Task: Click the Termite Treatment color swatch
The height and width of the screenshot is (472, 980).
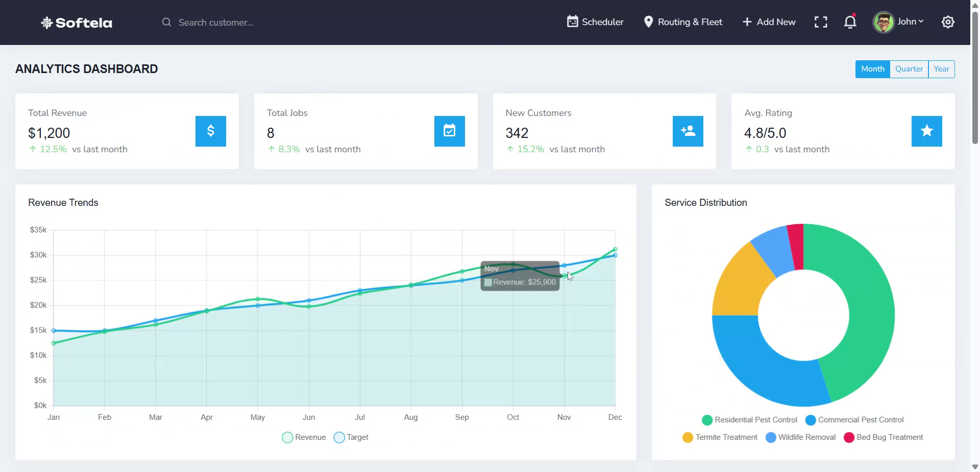Action: pos(688,437)
